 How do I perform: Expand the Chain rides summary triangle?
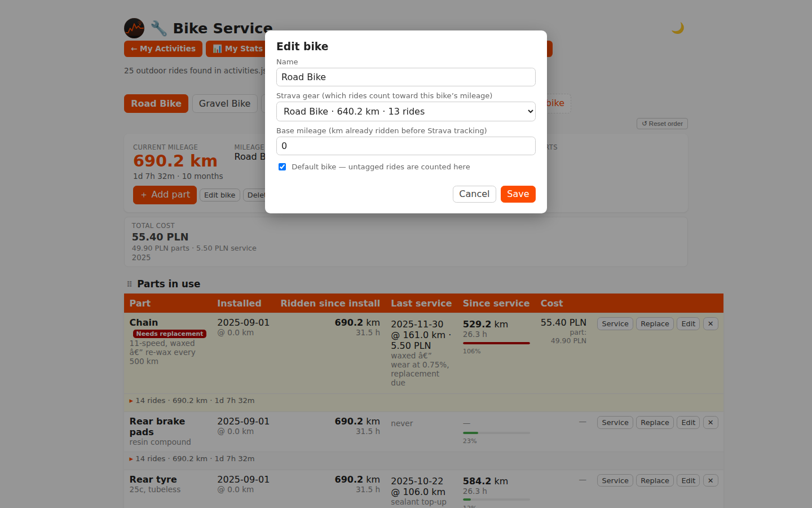[131, 401]
